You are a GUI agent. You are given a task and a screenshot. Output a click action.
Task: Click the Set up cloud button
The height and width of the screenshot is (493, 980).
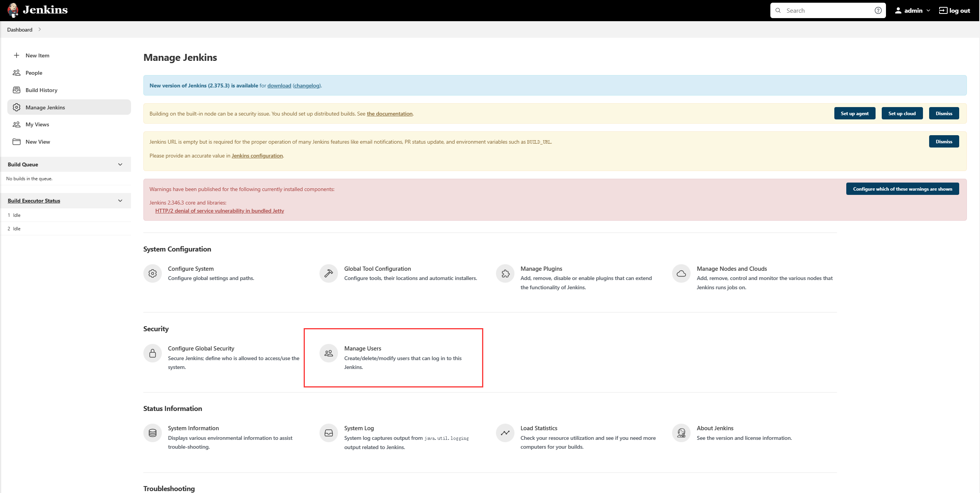(902, 114)
